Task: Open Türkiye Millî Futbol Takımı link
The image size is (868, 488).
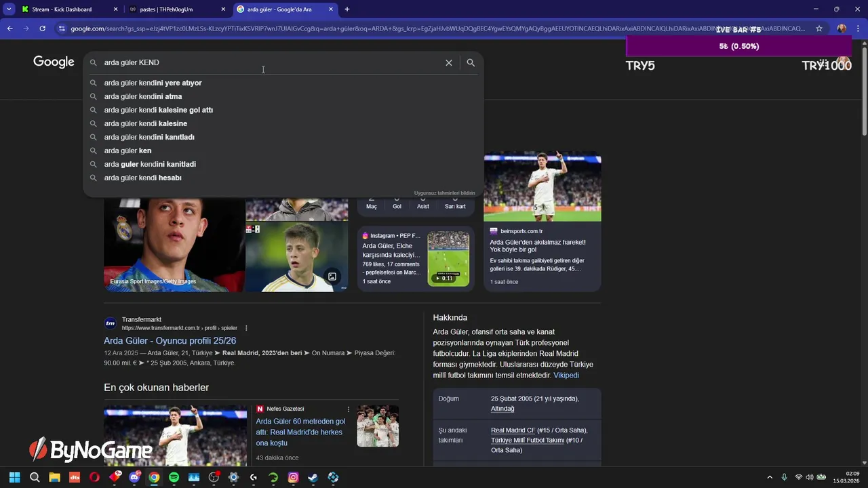Action: pos(528,440)
